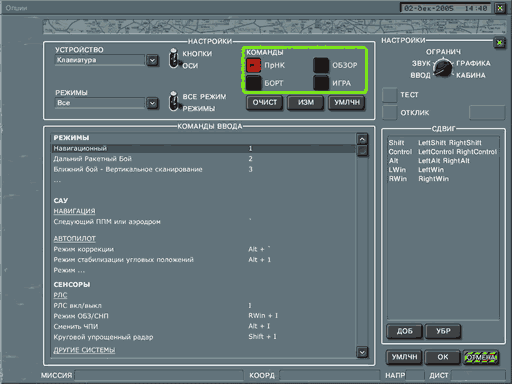
Task: Click the АВТОПИЛОТ subsection heading
Action: click(x=75, y=239)
